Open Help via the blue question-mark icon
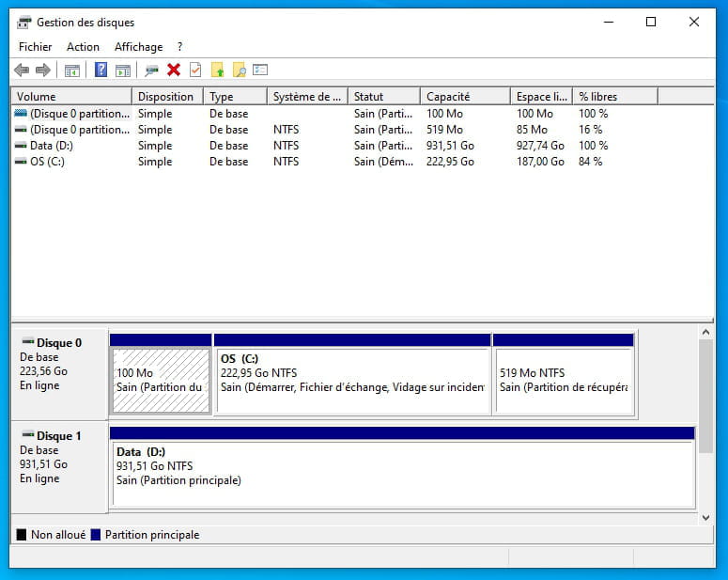Viewport: 728px width, 580px height. point(101,70)
